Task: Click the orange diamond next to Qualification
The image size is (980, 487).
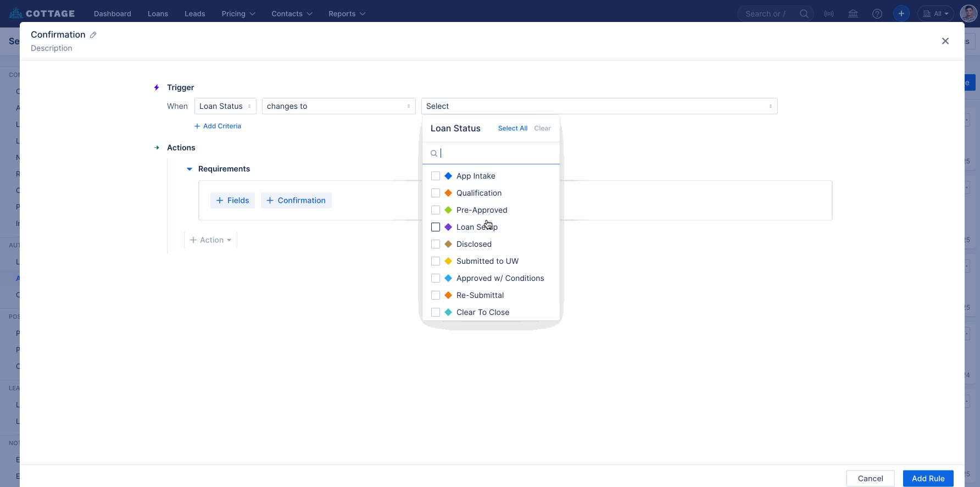Action: 448,193
